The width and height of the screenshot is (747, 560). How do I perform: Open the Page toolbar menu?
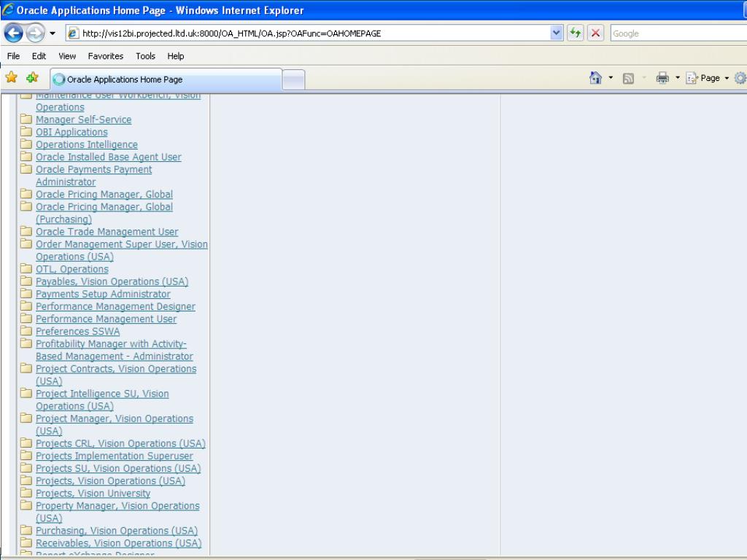click(x=708, y=78)
